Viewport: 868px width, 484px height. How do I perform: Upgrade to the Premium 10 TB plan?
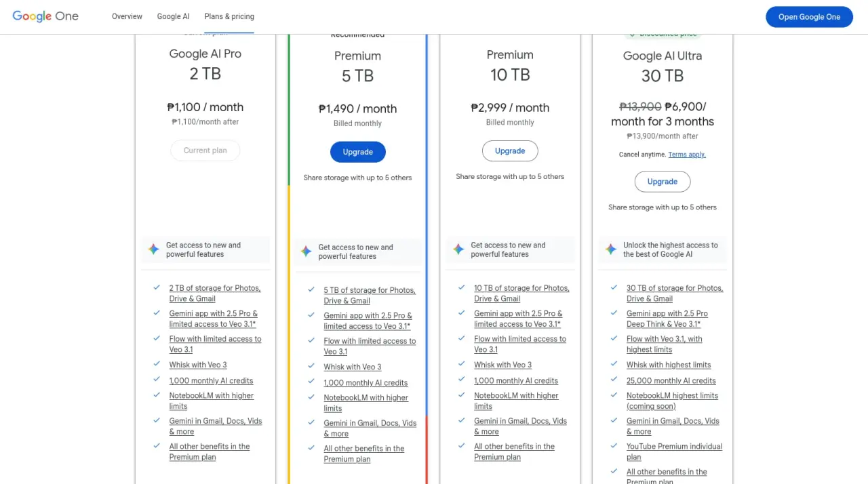pyautogui.click(x=510, y=150)
